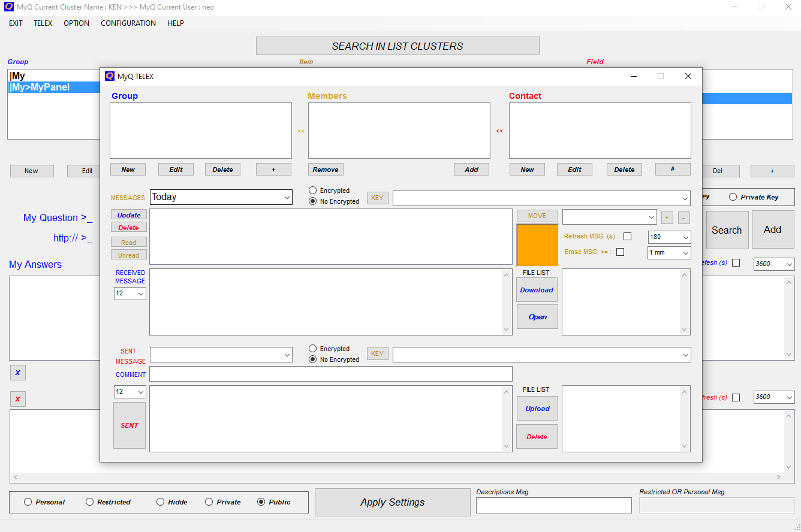Click the # button under Contact list
This screenshot has width=801, height=532.
pos(673,170)
